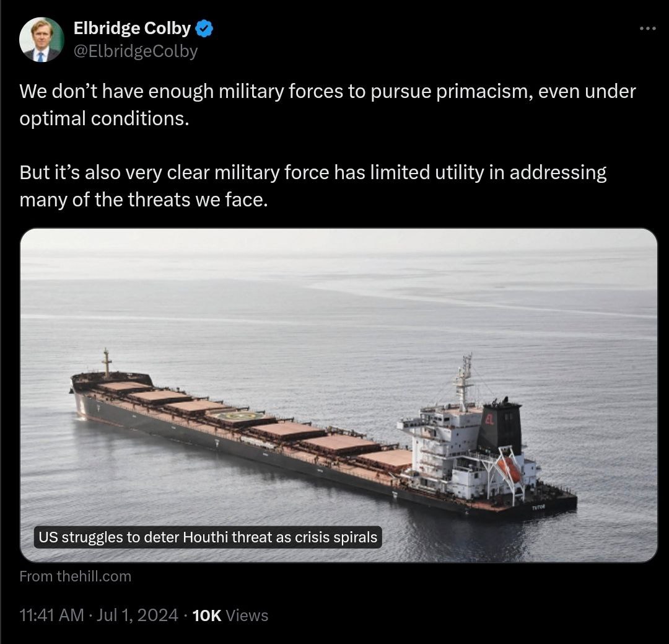Click the helipad marking on the ship's deck
Image resolution: width=669 pixels, height=644 pixels.
240,417
